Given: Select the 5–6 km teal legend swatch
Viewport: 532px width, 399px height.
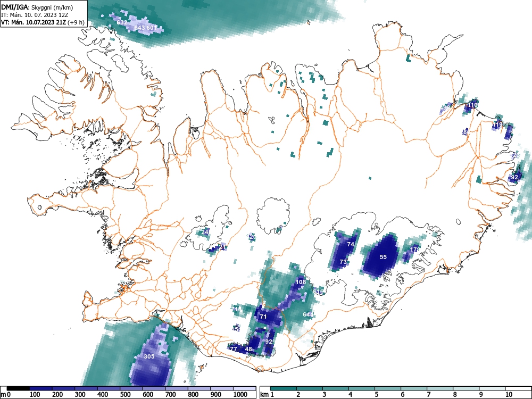Looking at the screenshot, I should (x=388, y=388).
